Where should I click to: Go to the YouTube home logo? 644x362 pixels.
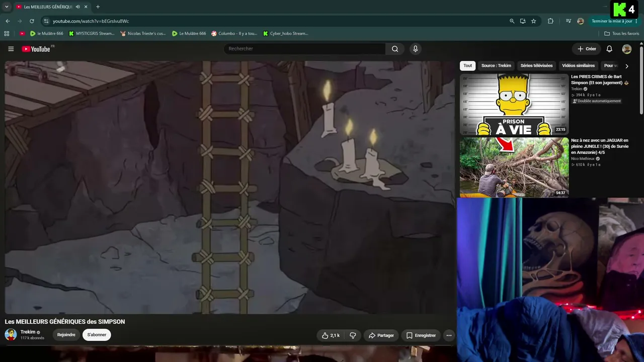click(36, 49)
